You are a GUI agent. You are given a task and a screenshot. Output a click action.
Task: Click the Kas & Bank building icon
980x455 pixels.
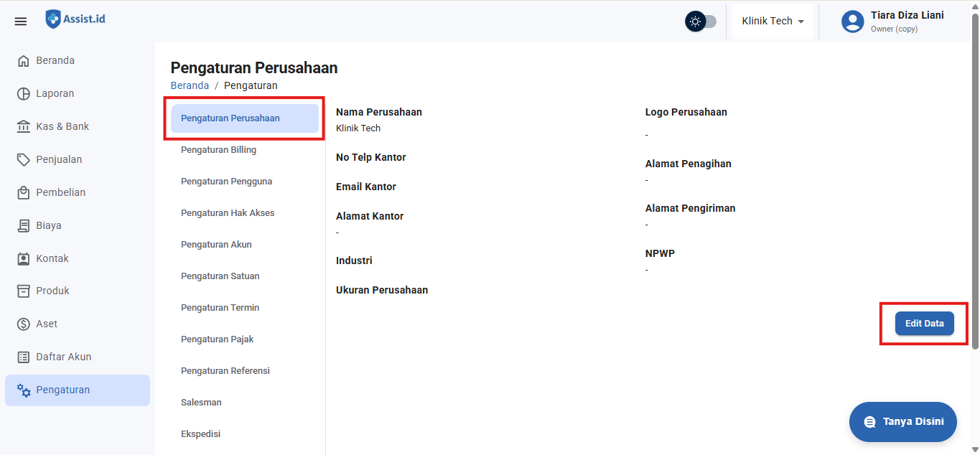point(24,127)
